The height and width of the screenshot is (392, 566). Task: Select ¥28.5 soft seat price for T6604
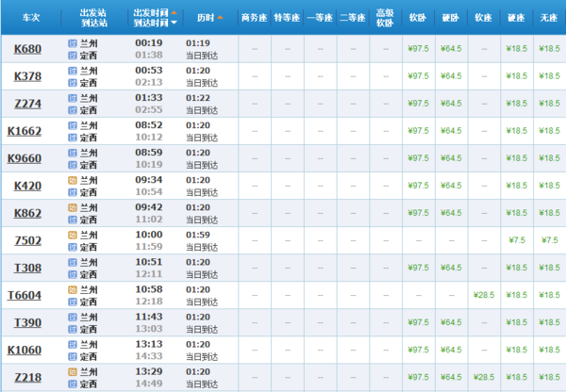[483, 295]
